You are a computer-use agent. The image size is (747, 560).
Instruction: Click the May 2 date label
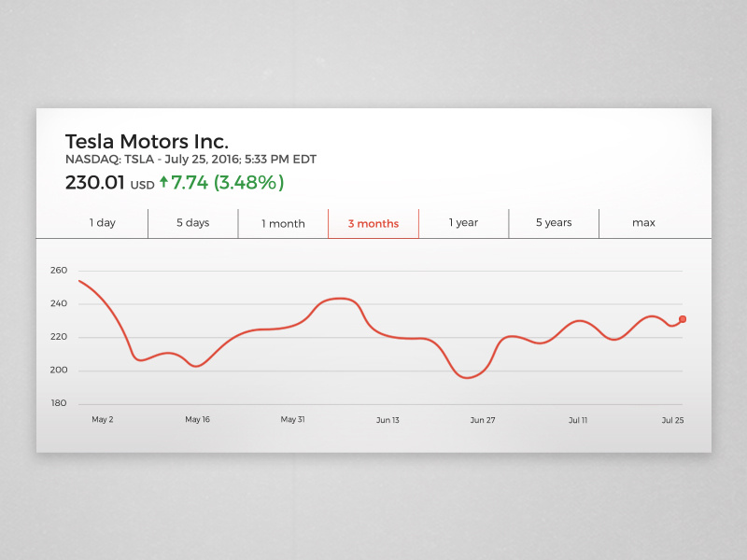tap(103, 419)
